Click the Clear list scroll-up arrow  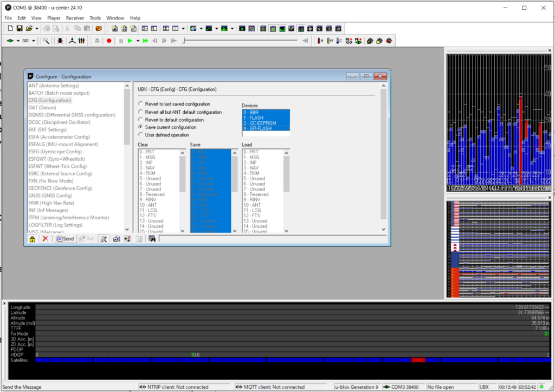pos(183,153)
